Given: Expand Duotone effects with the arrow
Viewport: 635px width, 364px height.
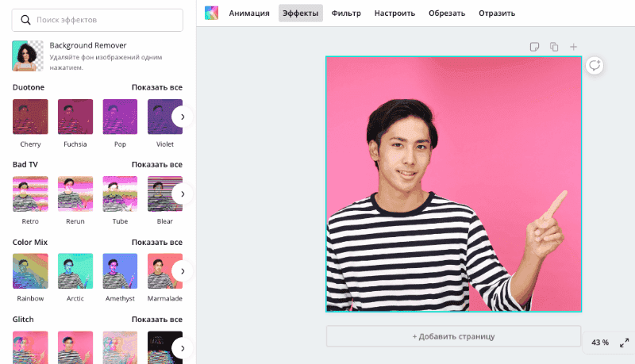Looking at the screenshot, I should (182, 117).
